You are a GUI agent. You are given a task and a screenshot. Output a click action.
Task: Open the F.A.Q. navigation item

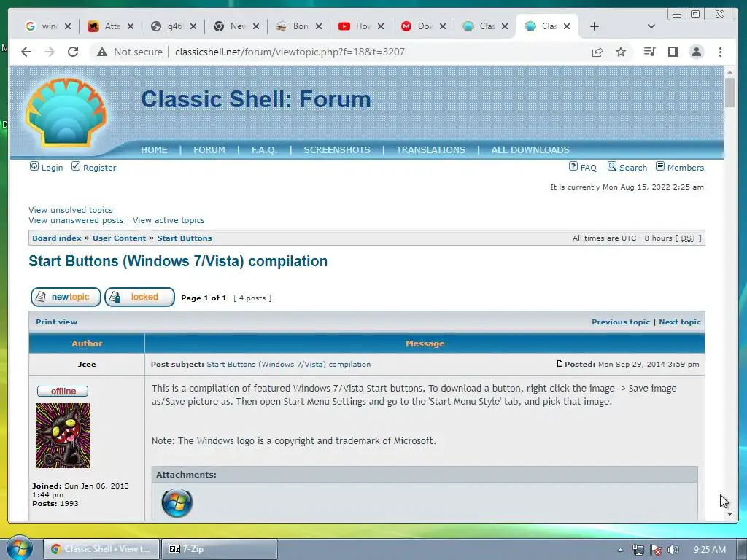click(264, 150)
